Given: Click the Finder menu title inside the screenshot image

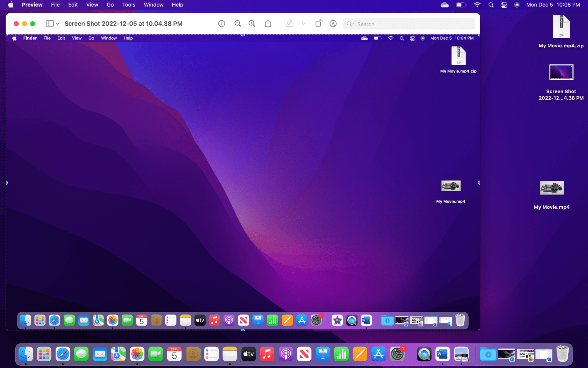Looking at the screenshot, I should (x=30, y=38).
